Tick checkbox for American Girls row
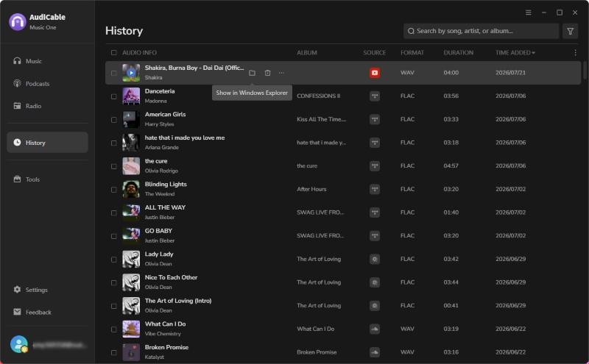The image size is (589, 364). tap(114, 120)
